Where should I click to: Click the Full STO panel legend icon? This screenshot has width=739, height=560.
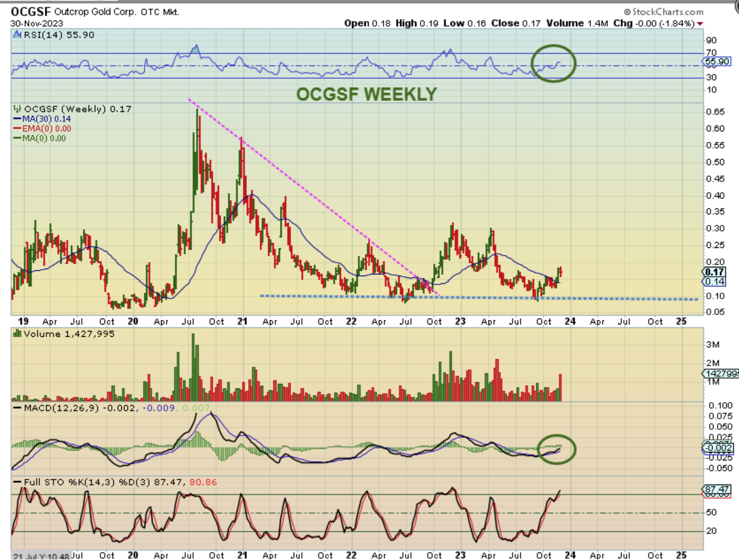(x=16, y=482)
